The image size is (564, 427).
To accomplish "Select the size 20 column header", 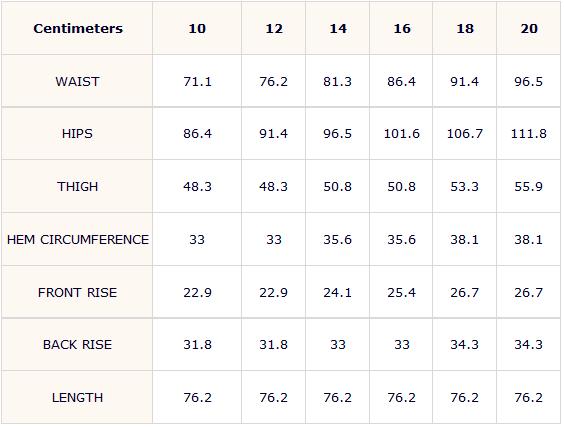I will [529, 28].
